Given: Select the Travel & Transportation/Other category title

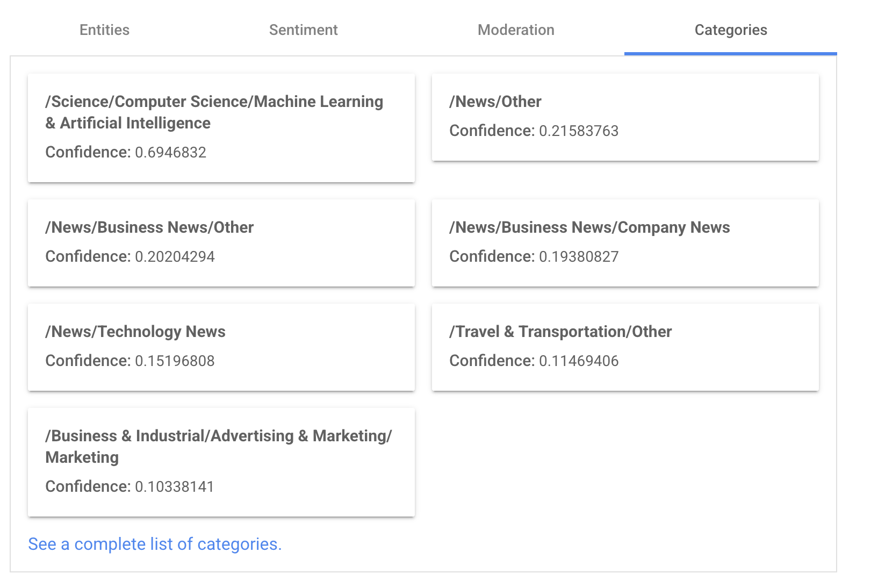Looking at the screenshot, I should point(560,332).
